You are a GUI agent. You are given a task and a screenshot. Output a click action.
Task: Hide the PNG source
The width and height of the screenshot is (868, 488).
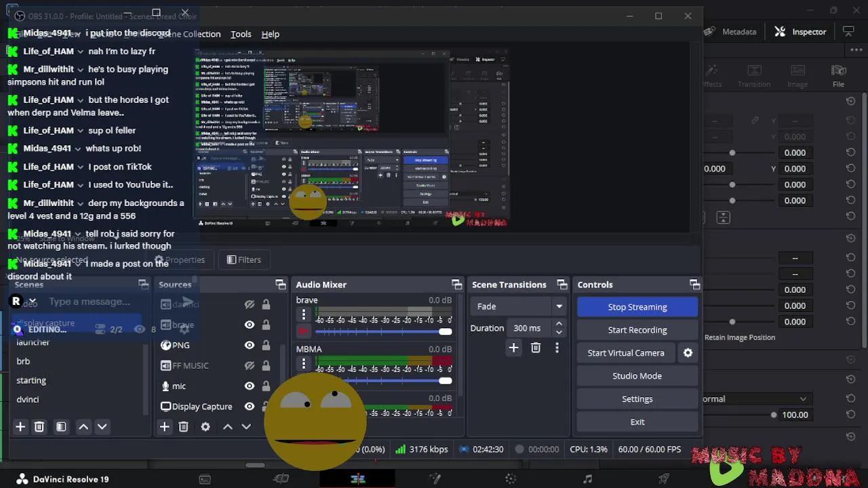(x=250, y=345)
